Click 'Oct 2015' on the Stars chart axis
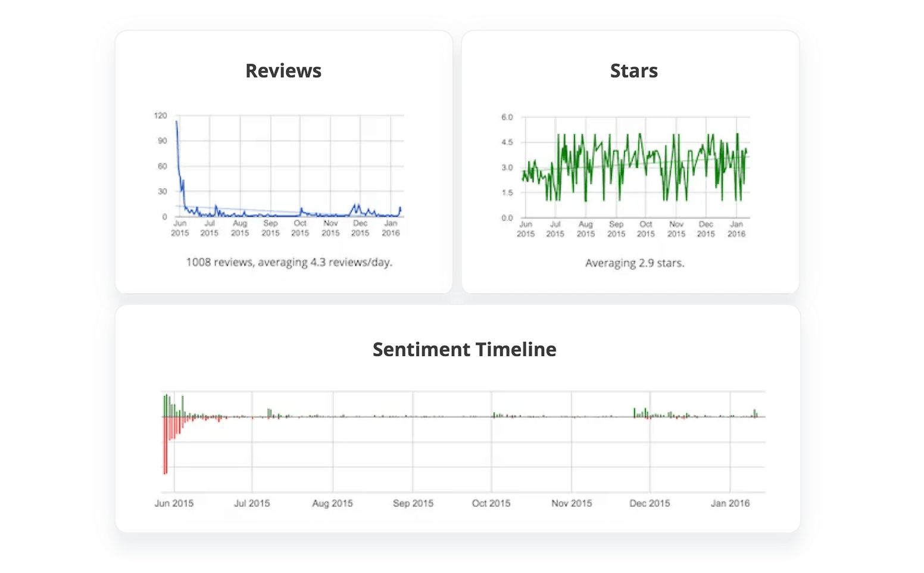 (x=646, y=229)
